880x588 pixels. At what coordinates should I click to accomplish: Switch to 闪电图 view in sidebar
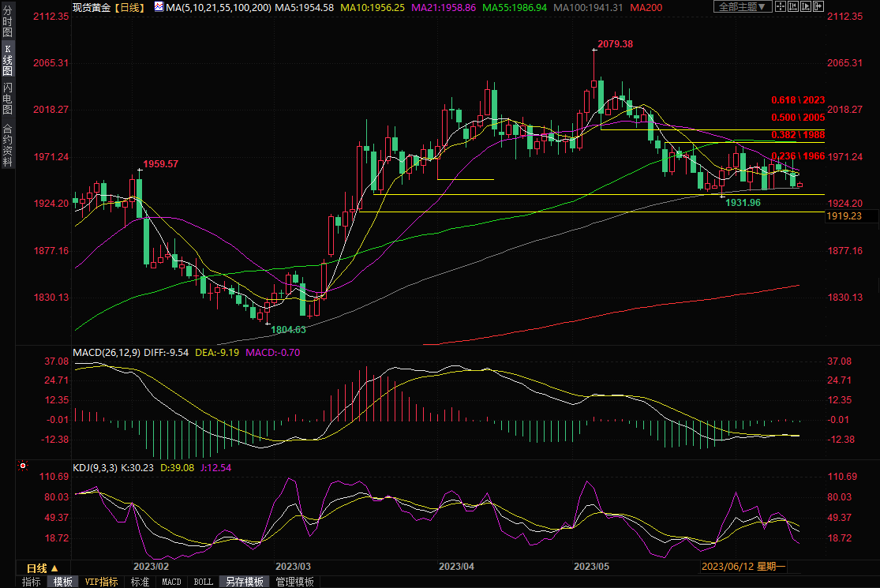[7, 99]
